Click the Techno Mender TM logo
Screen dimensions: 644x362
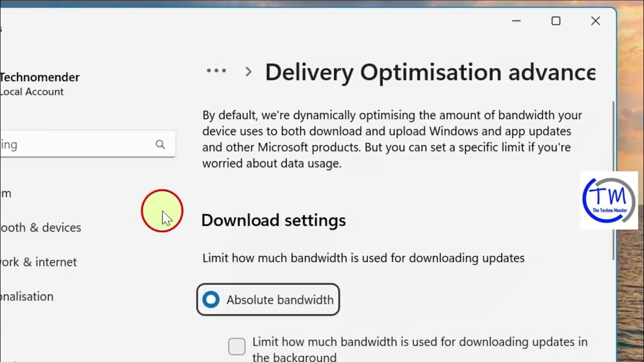coord(609,200)
